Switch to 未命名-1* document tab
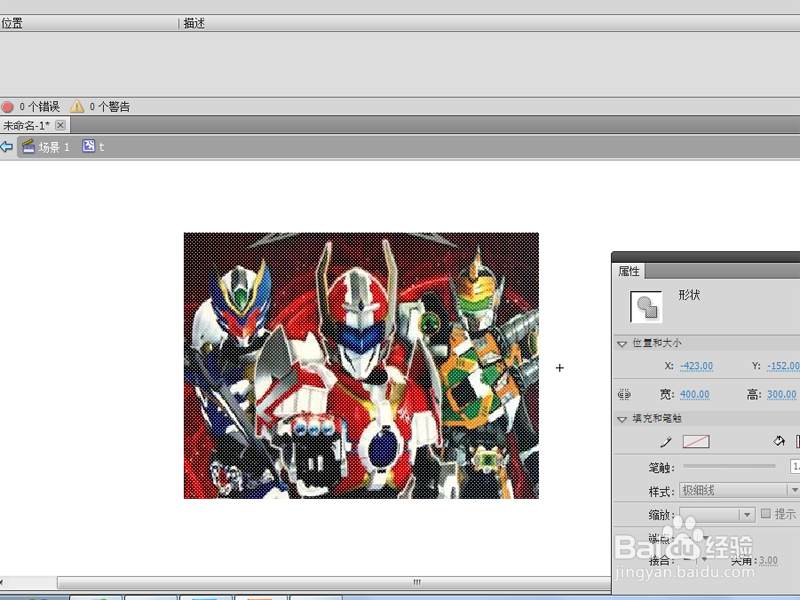 [x=27, y=125]
